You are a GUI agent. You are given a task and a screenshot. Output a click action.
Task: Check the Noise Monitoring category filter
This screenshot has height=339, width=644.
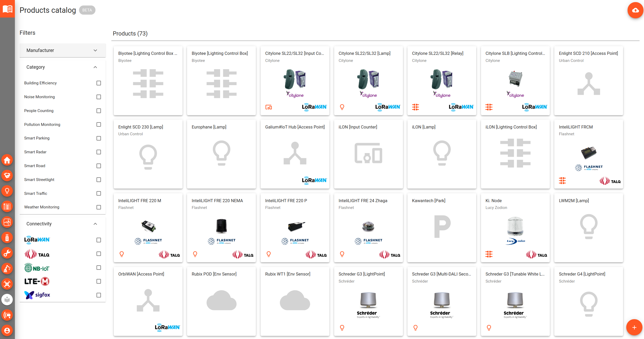tap(99, 97)
